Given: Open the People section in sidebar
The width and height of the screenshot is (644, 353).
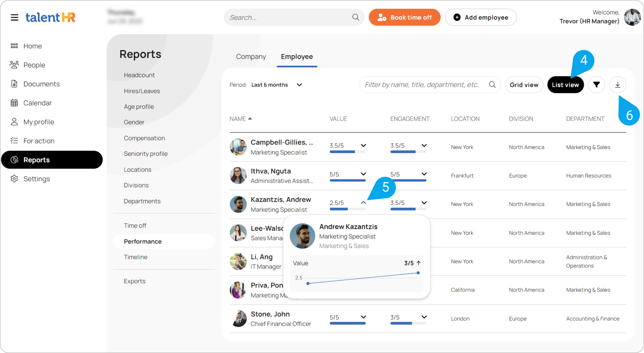Looking at the screenshot, I should [x=34, y=65].
